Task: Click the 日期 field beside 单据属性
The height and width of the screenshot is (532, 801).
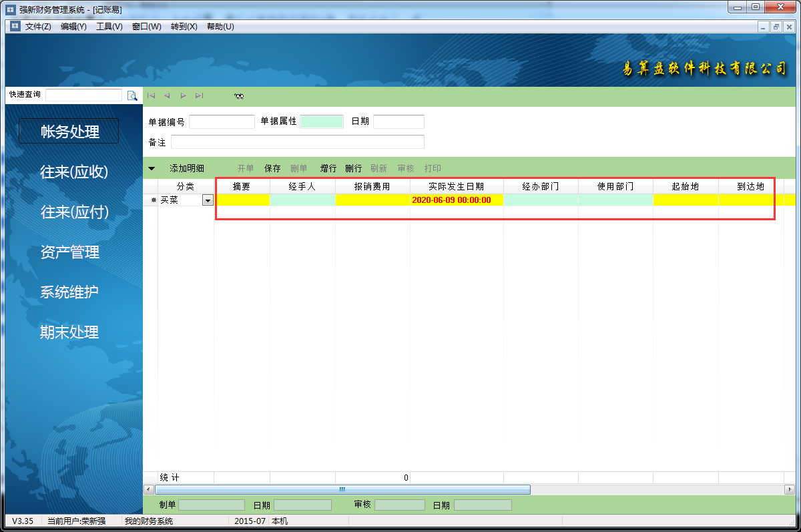Action: [398, 121]
